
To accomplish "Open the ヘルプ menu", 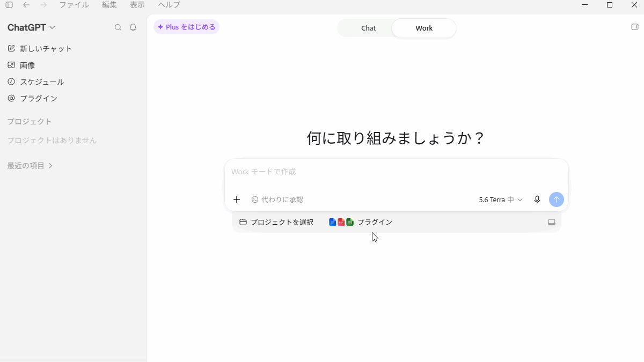I will point(169,5).
